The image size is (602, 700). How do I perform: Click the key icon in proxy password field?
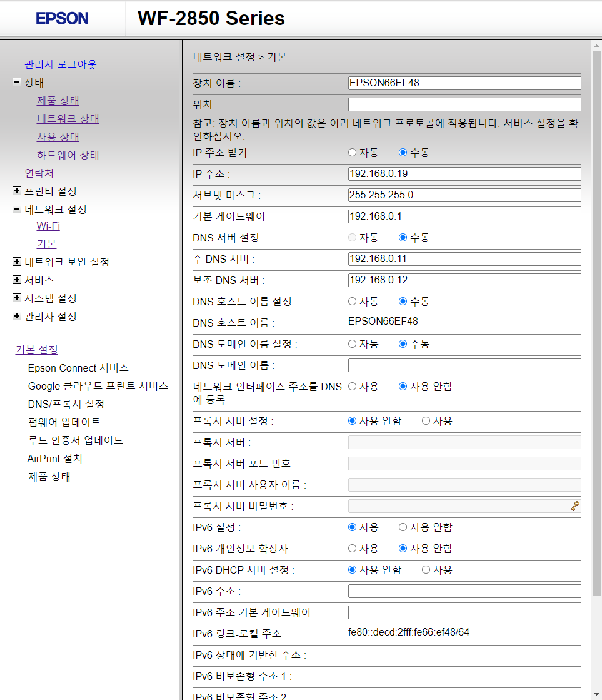pyautogui.click(x=574, y=506)
